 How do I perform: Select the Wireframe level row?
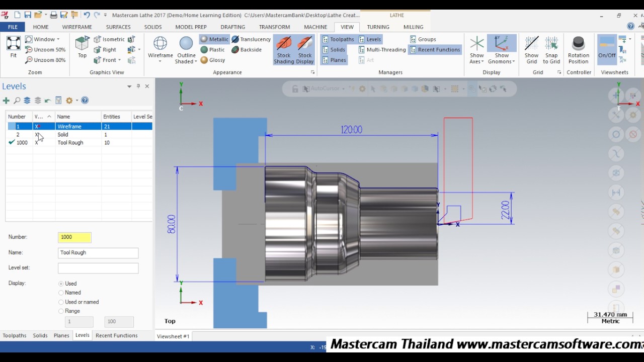pos(79,127)
